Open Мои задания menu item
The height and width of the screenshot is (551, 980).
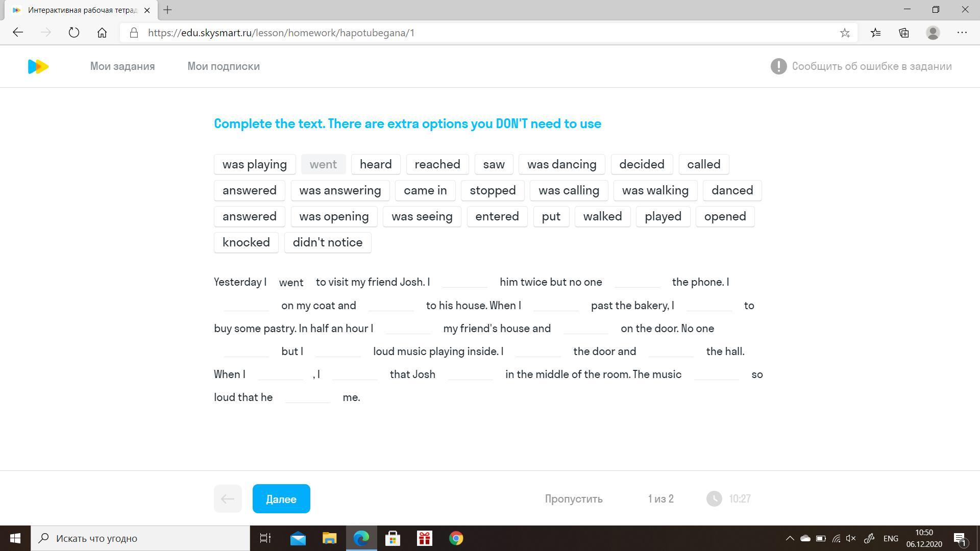pyautogui.click(x=122, y=66)
